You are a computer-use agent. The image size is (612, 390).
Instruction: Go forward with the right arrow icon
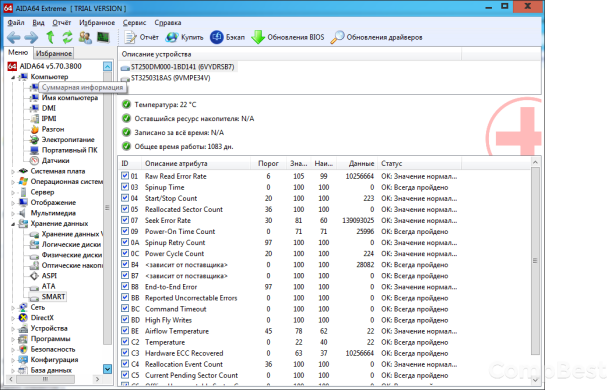[31, 38]
